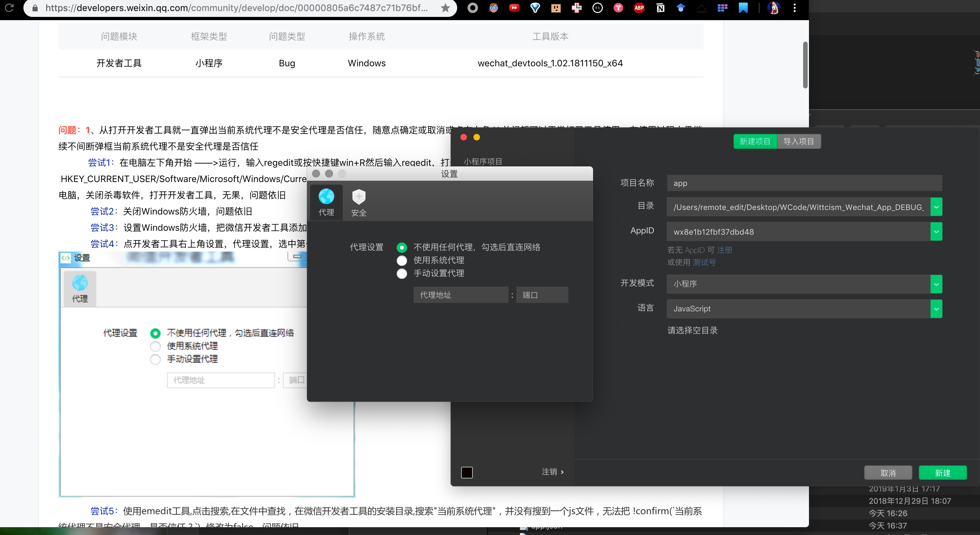Image resolution: width=980 pixels, height=535 pixels.
Task: Open Chrome's three-dot menu
Action: pyautogui.click(x=794, y=7)
